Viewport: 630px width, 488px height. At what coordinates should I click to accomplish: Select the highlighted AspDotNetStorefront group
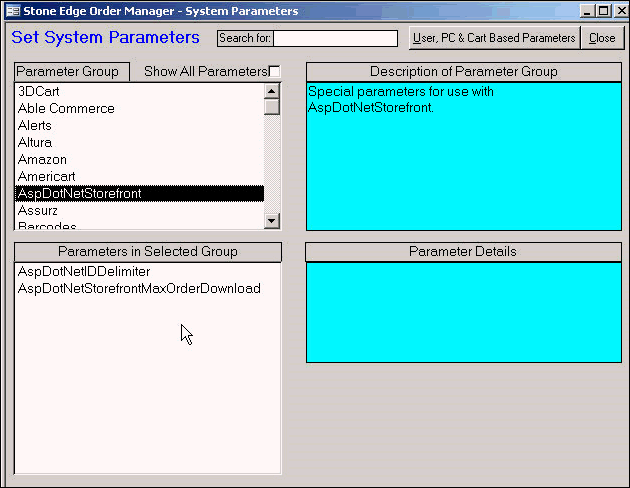[x=139, y=194]
